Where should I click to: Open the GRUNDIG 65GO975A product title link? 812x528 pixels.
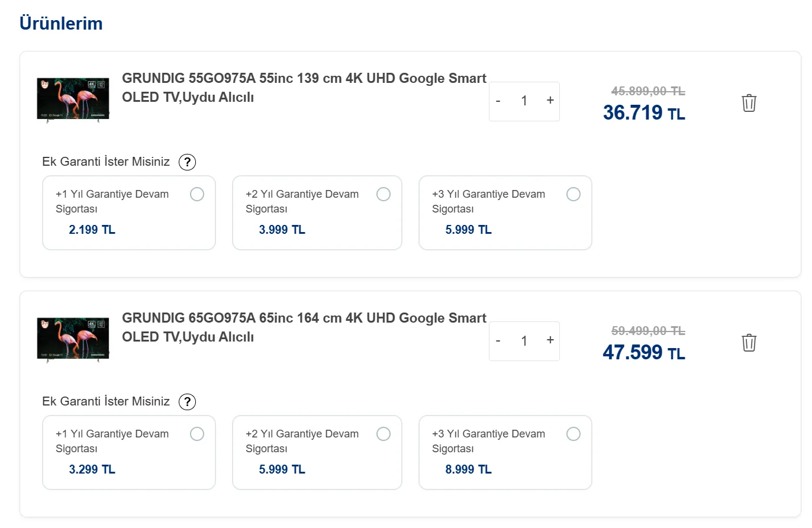point(304,327)
